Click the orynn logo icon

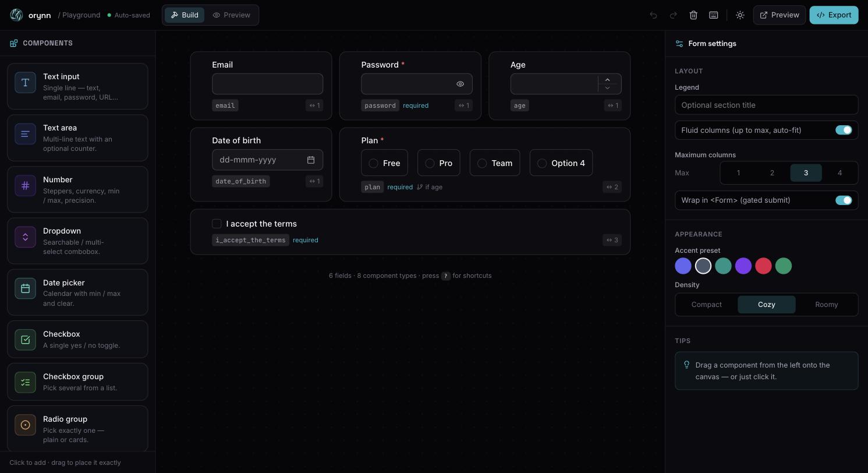(16, 15)
